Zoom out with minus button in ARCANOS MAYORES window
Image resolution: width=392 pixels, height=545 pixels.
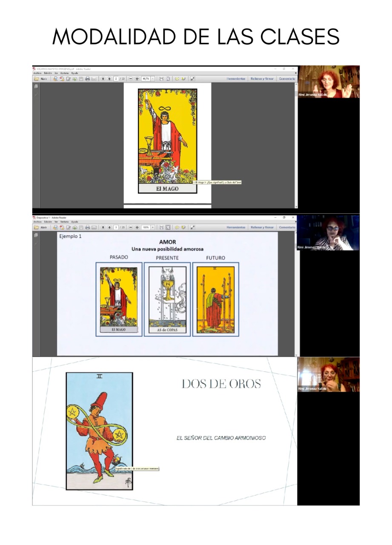(x=131, y=79)
